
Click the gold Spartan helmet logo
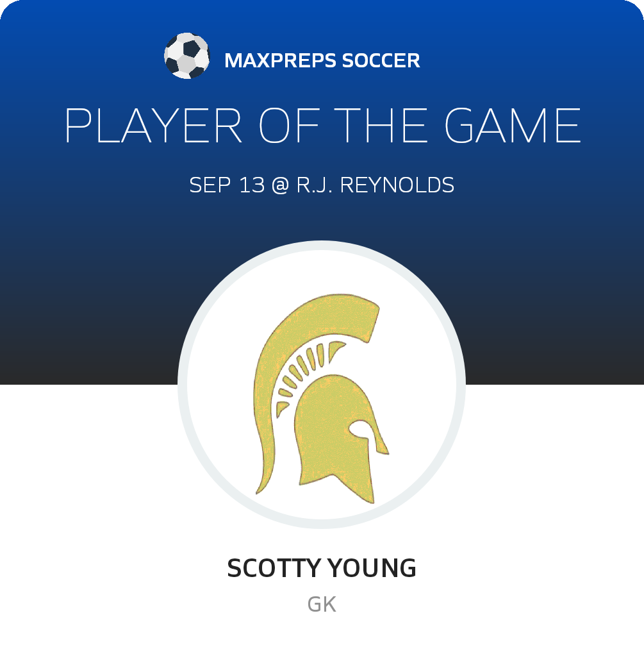coord(327,423)
